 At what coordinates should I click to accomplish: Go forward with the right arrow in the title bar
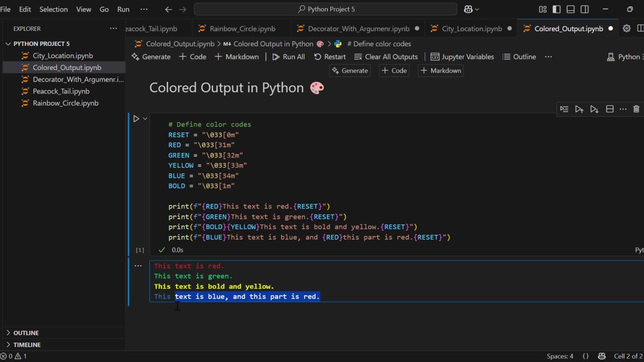pyautogui.click(x=183, y=9)
